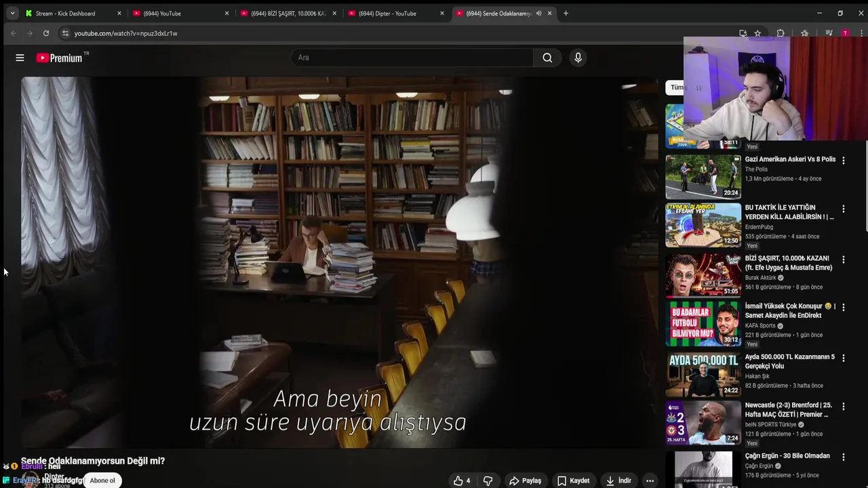Open the KAFA Sports channel name
Screen dimensions: 868x488
click(x=760, y=325)
